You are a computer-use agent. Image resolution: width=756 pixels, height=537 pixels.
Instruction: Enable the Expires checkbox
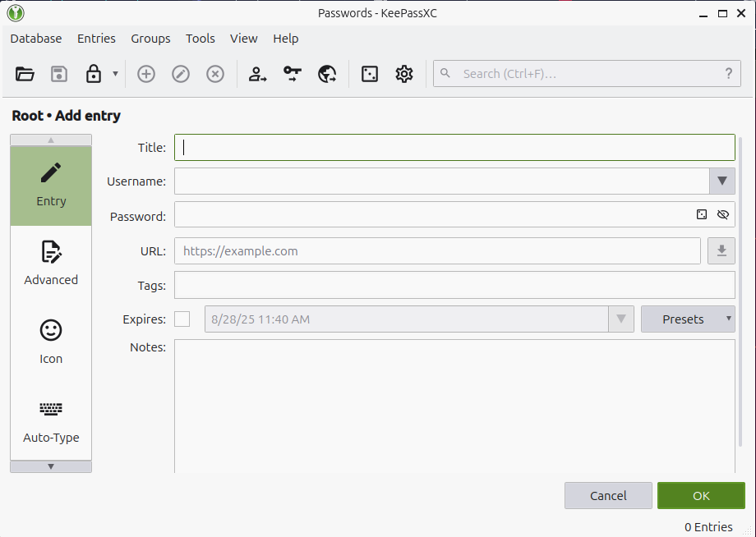tap(182, 319)
